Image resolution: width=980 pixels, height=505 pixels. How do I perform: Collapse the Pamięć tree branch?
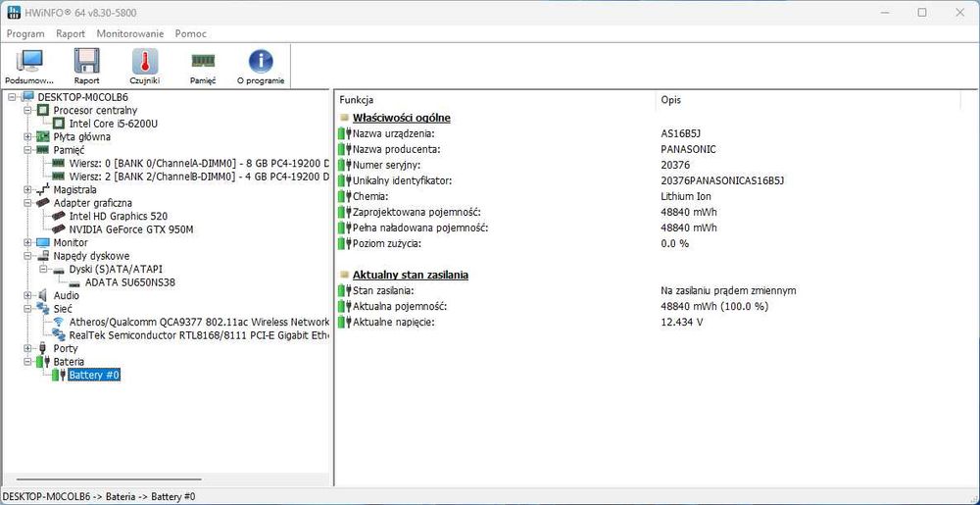click(27, 150)
